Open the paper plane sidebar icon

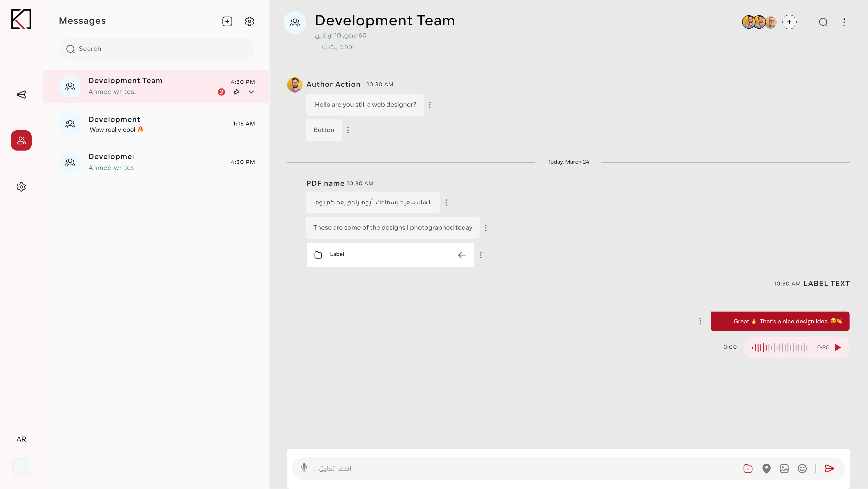21,94
